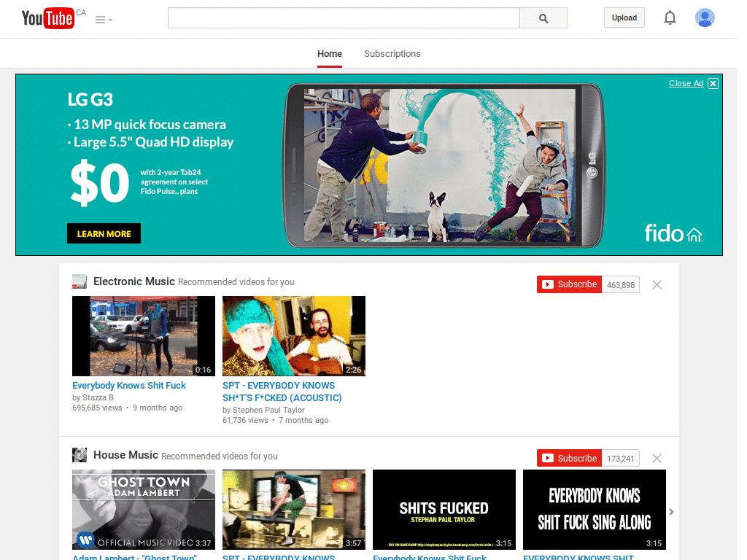Dismiss the House Music recommendation section
The image size is (747, 560).
[657, 458]
